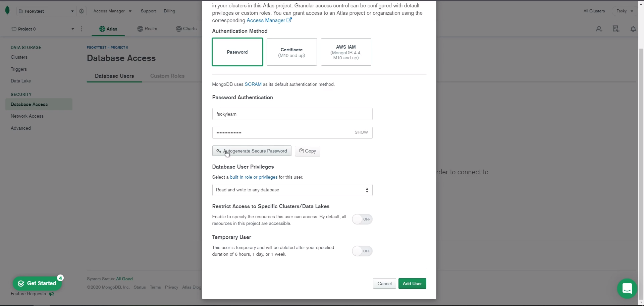The image size is (644, 306).
Task: Click the PROJECT 0 breadcrumb link
Action: 119,48
